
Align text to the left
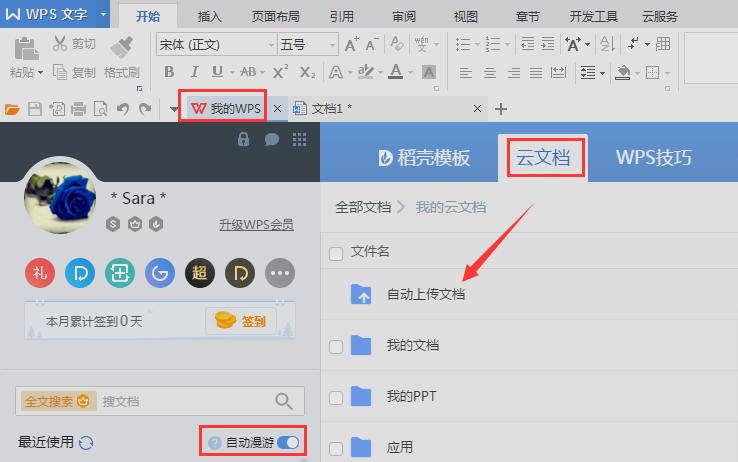click(465, 72)
